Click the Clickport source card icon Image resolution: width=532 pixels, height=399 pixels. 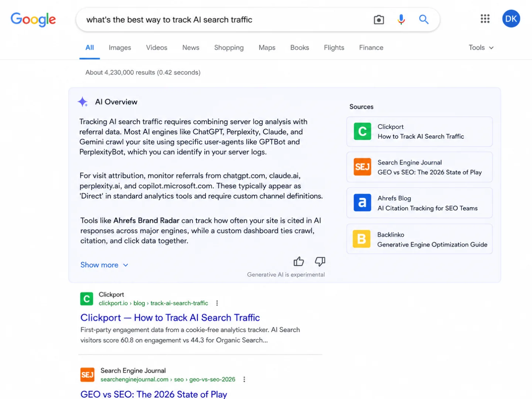(x=362, y=132)
